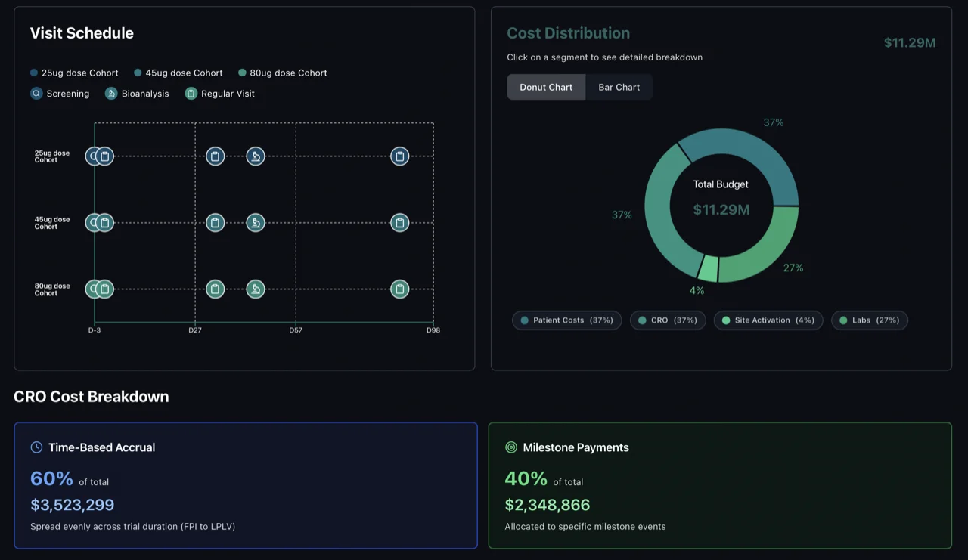Click the Bioanalysis flask icon at D57 for 45ug cohort
Viewport: 968px width, 560px height.
pos(255,222)
